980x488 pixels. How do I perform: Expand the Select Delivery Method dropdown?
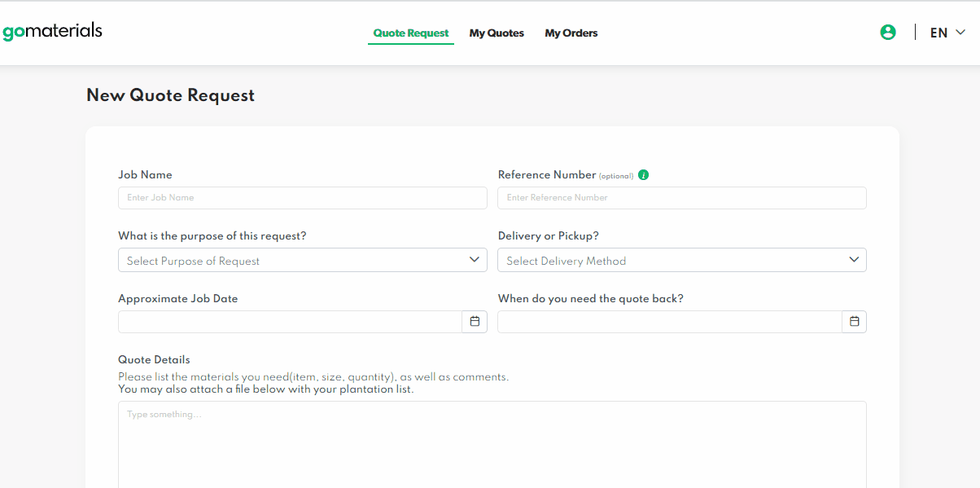[x=682, y=260]
